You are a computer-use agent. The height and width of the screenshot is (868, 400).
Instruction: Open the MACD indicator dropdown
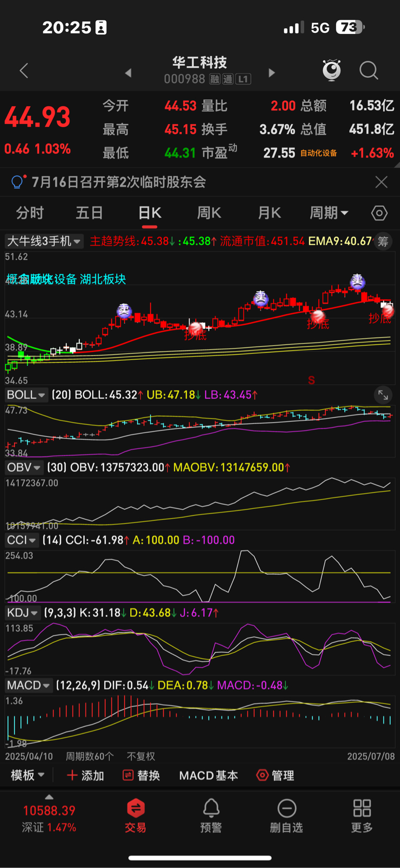tap(29, 685)
